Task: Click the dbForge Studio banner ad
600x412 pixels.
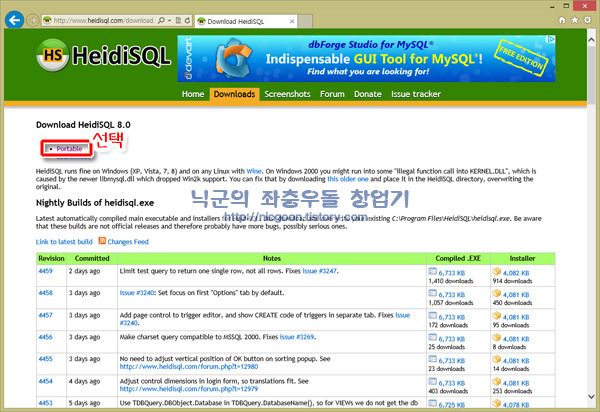Action: [366, 59]
